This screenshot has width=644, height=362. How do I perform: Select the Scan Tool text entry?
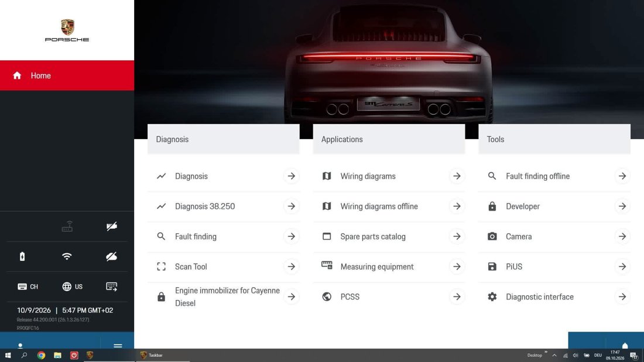pos(191,267)
